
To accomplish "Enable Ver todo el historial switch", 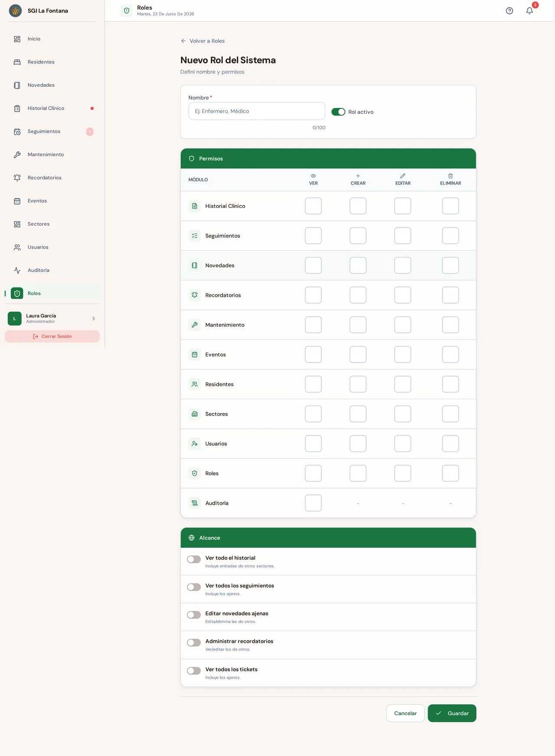I will pos(194,559).
